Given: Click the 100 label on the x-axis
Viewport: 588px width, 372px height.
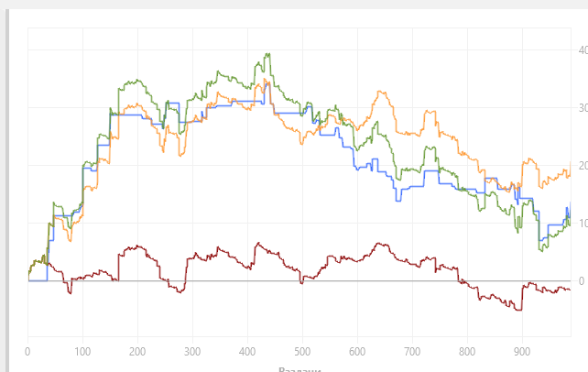Looking at the screenshot, I should (x=82, y=351).
